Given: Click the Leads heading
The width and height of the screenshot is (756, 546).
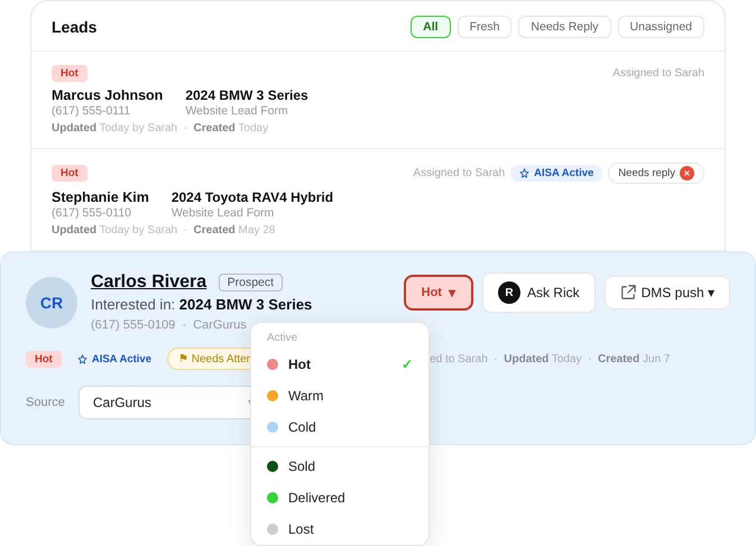Looking at the screenshot, I should 74,27.
